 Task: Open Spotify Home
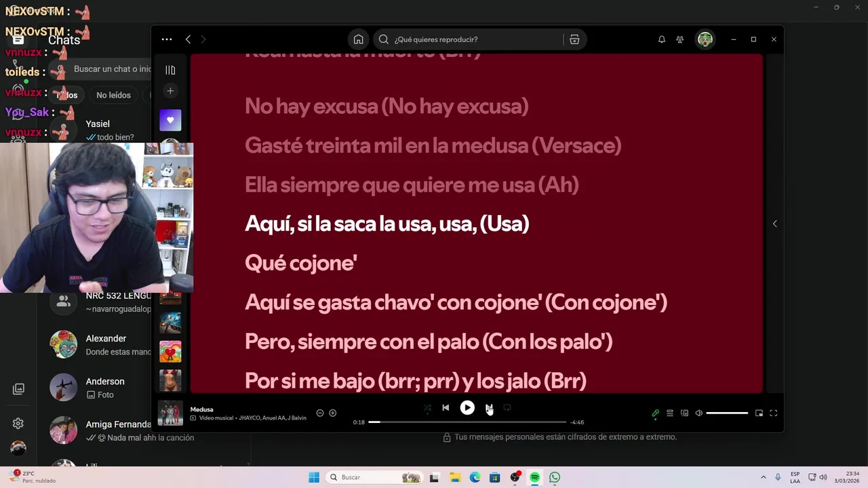click(358, 39)
